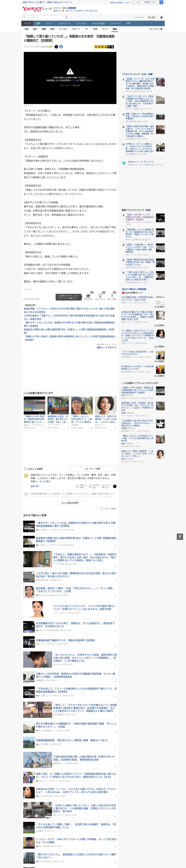Click 記事に関する報告 report icon
The width and height of the screenshot is (186, 868).
point(31,299)
